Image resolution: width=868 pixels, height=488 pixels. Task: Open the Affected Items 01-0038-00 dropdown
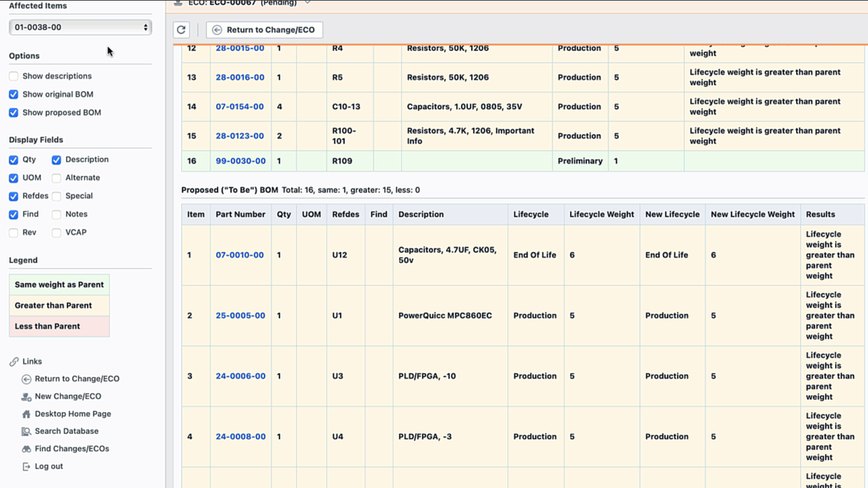click(80, 28)
